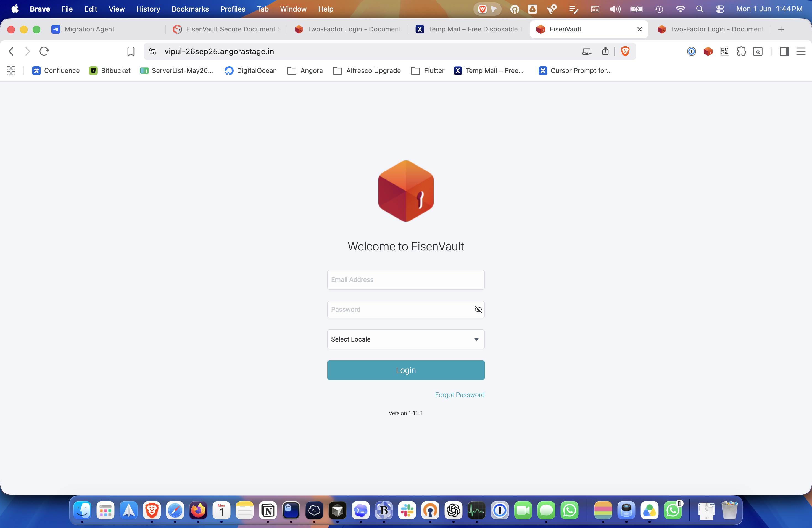Click the share icon in address bar
Image resolution: width=812 pixels, height=528 pixels.
coord(605,52)
